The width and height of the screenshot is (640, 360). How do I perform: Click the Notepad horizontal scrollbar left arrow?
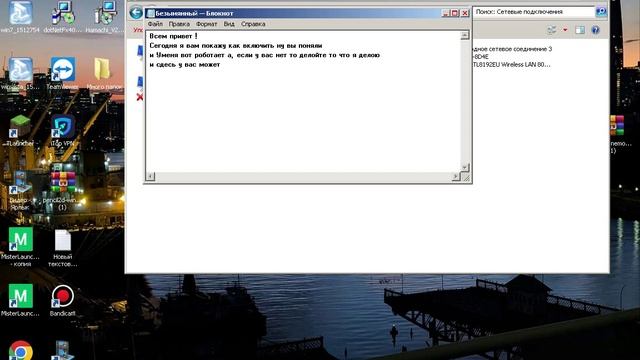tap(150, 176)
